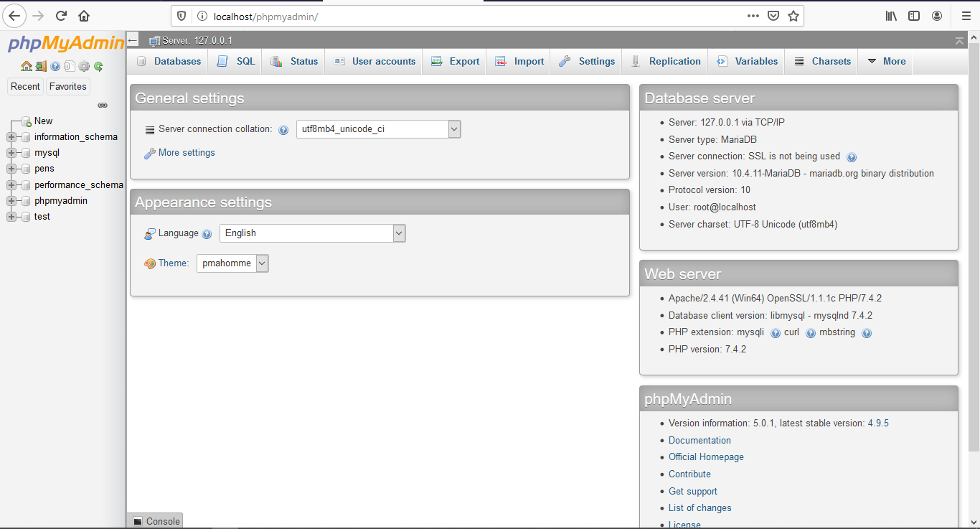Go to User accounts tab
Image resolution: width=980 pixels, height=529 pixels.
(x=373, y=62)
